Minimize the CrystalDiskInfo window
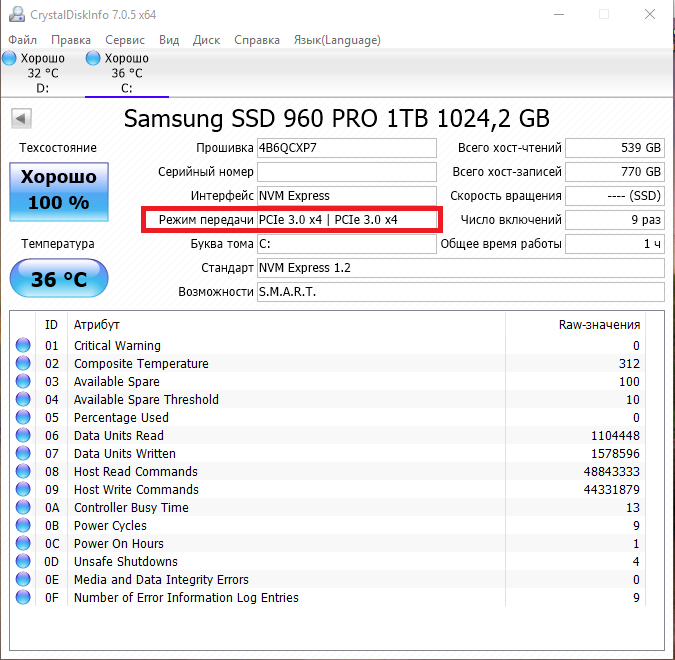 pos(559,14)
